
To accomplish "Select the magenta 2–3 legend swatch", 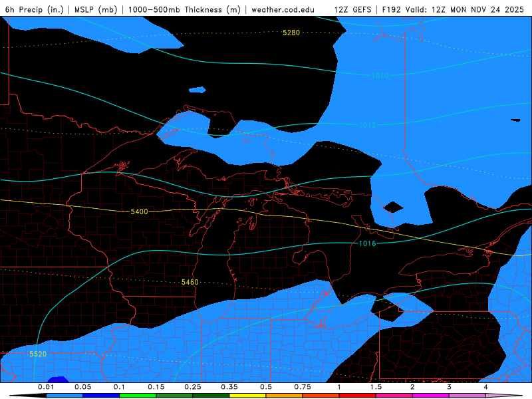I will point(431,396).
